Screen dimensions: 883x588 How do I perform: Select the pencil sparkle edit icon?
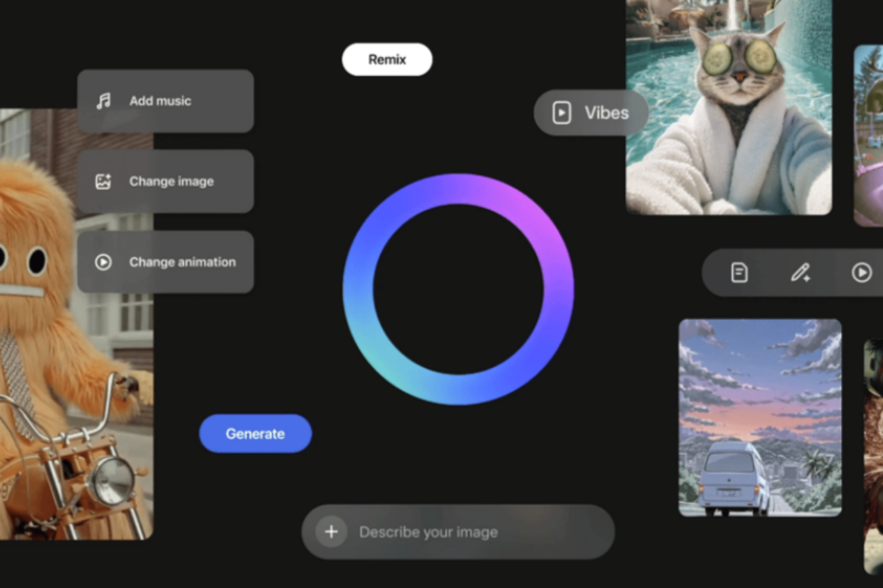pos(800,273)
